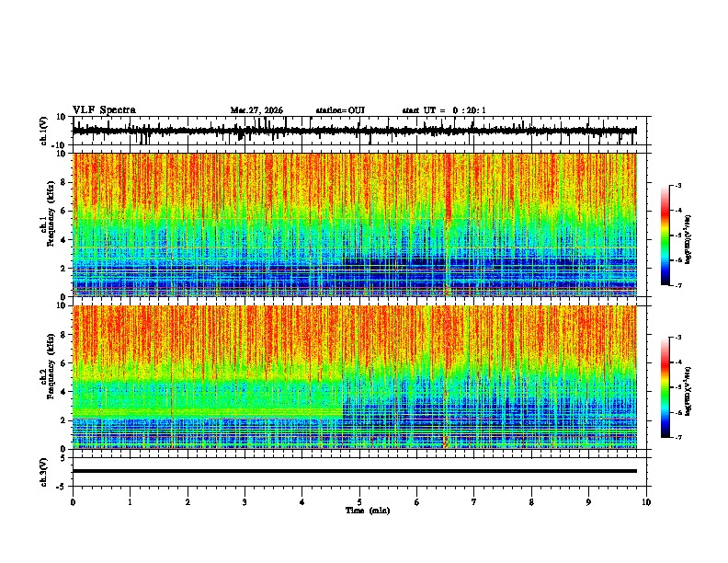Screen dimensions: 728x563
Task: Select the date text "Mar.27, 2026"
Action: point(256,110)
